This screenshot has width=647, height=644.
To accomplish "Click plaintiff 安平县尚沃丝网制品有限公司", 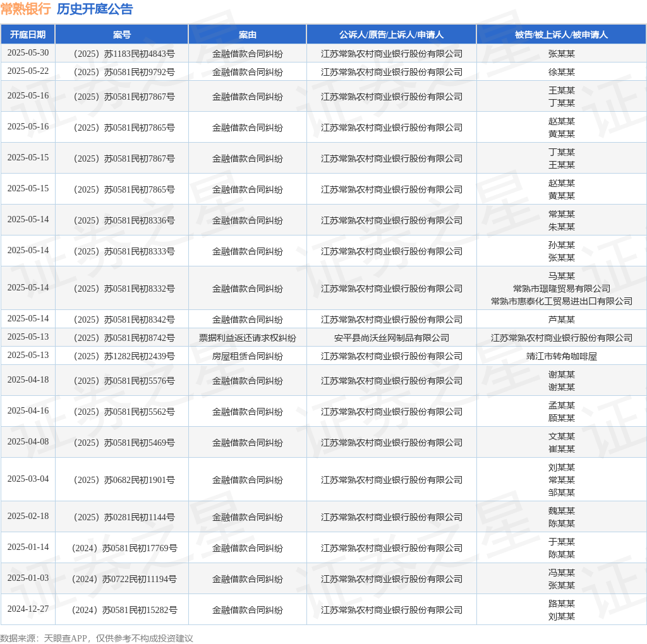I will [x=391, y=338].
